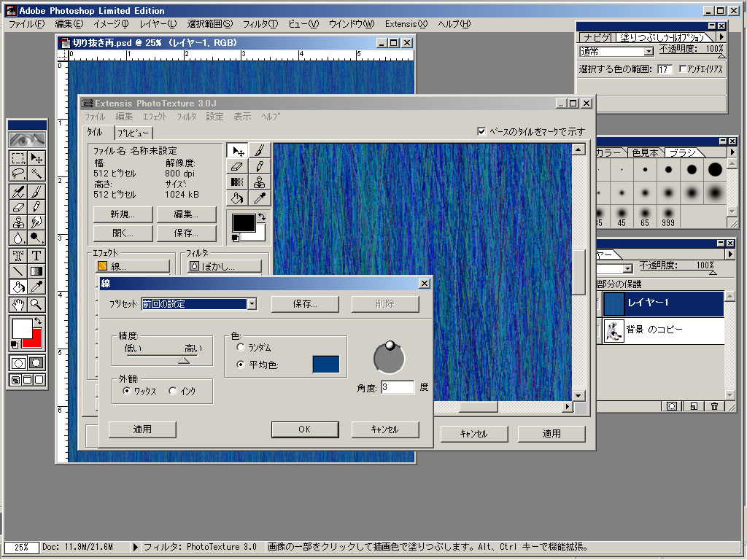Open the フィルタ menu in Photoshop menu bar
The image size is (747, 560).
[263, 24]
